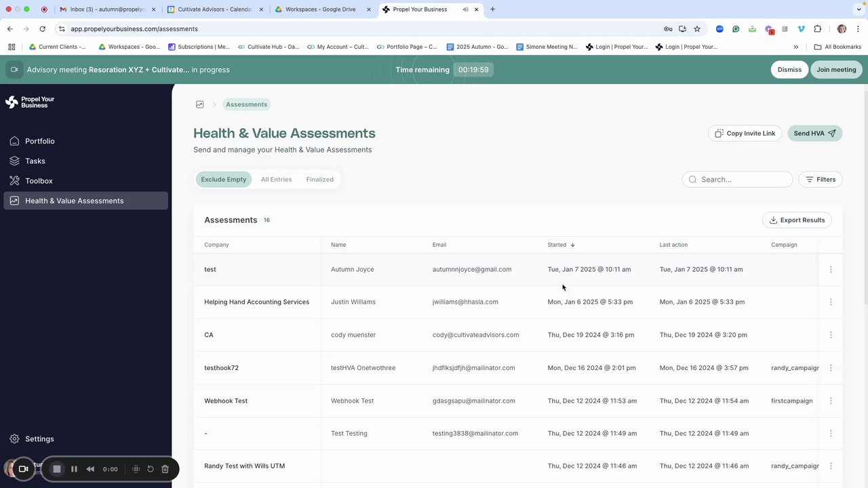Bookmark this page with star icon
Screen dimensions: 868x488
[697, 29]
